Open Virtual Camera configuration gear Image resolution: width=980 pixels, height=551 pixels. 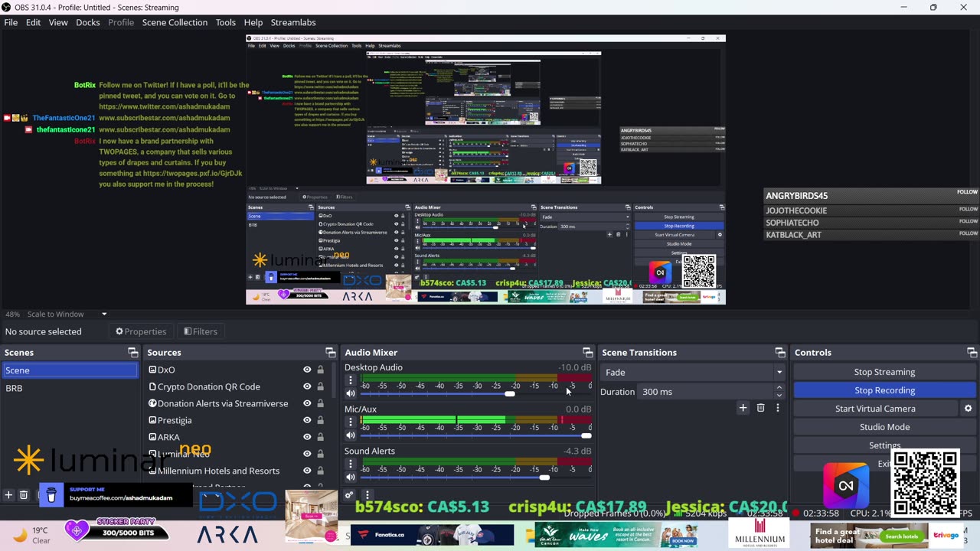(x=968, y=409)
